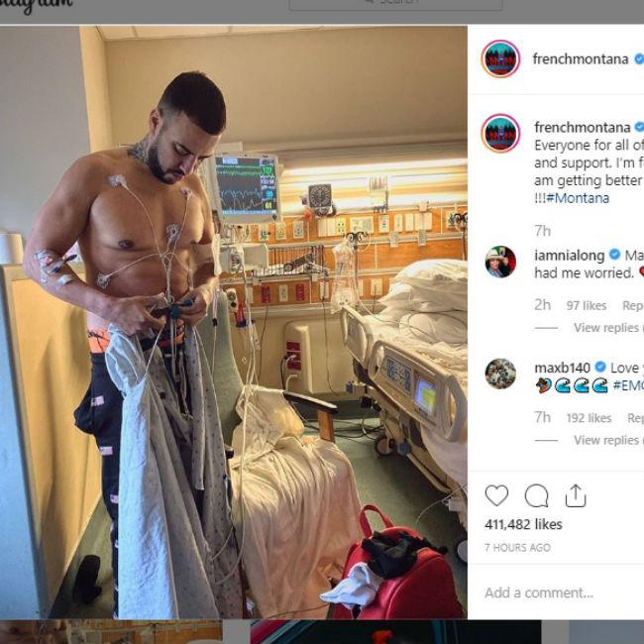The image size is (644, 644).
Task: View the 97 likes on iamnialong's comment
Action: coord(587,305)
